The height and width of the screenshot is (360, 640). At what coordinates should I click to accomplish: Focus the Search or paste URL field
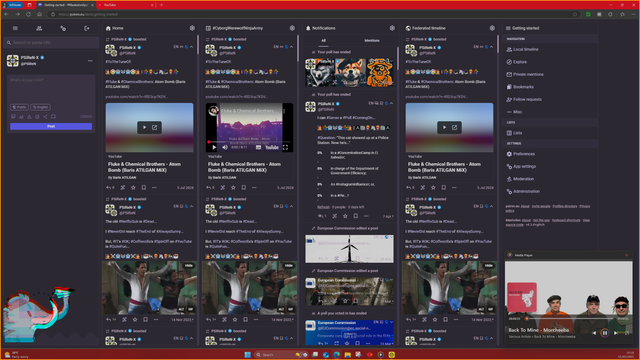[51, 42]
